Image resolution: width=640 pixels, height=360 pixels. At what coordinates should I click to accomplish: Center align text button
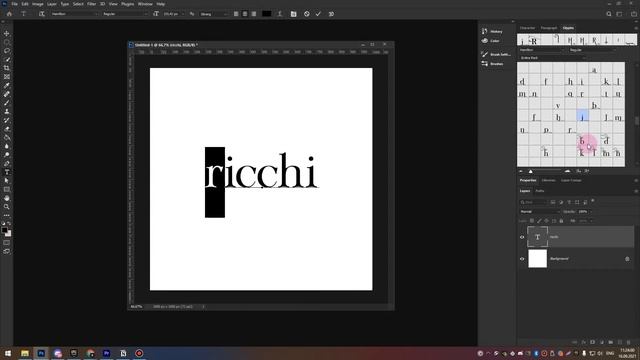coord(245,14)
